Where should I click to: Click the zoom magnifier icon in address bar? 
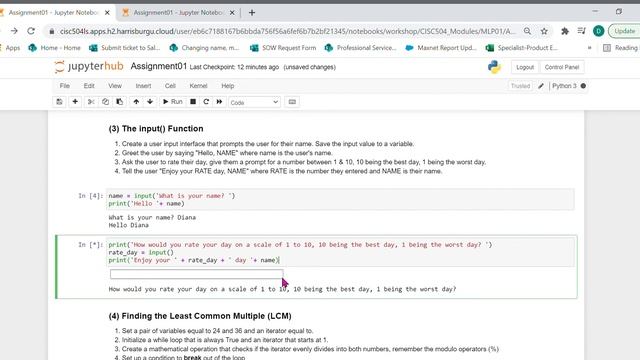[x=527, y=31]
